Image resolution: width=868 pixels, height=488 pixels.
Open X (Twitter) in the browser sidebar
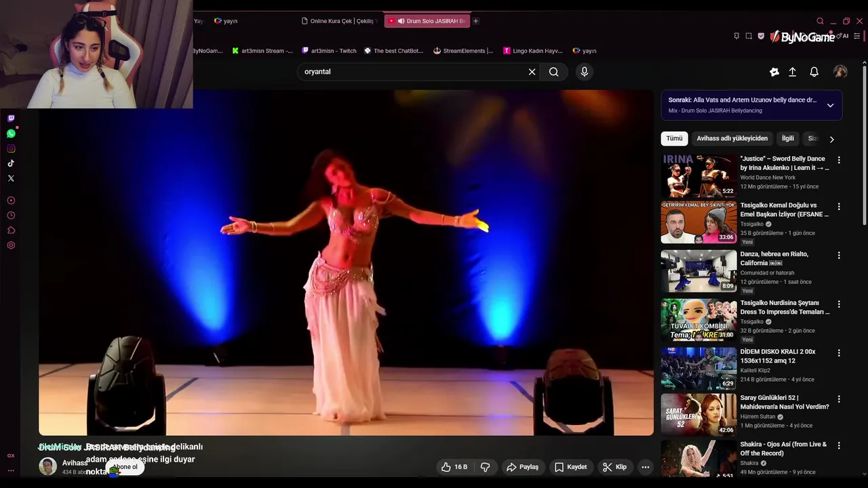pyautogui.click(x=11, y=178)
